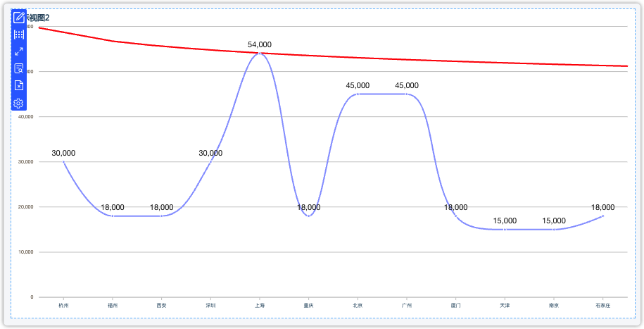Select the 30,000 data point for 杭州
Image resolution: width=644 pixels, height=329 pixels.
click(63, 162)
